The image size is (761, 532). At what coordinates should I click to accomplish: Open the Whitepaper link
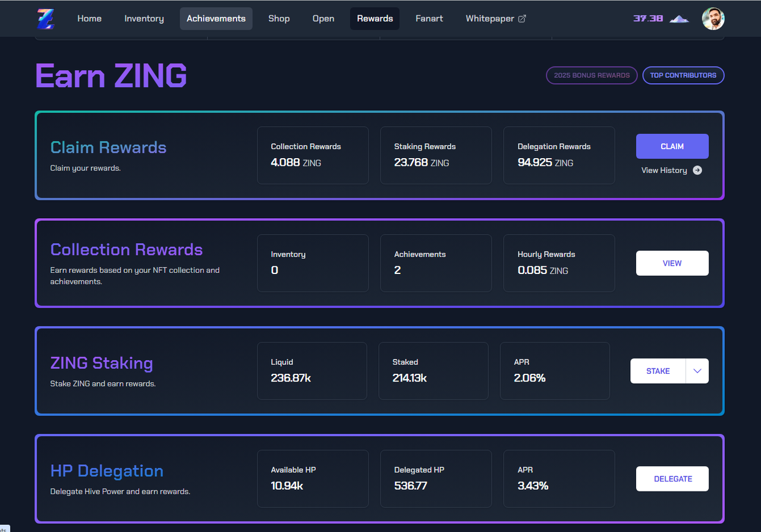pyautogui.click(x=496, y=18)
